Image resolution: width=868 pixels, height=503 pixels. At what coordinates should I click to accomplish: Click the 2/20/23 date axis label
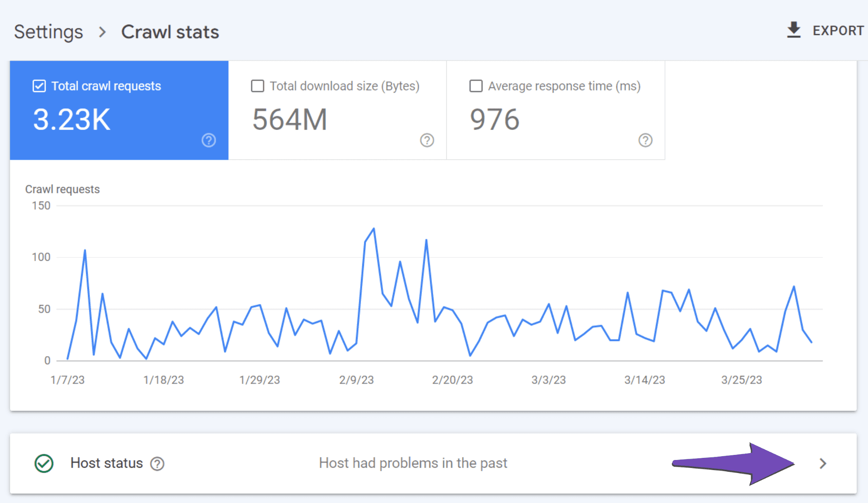pos(452,380)
